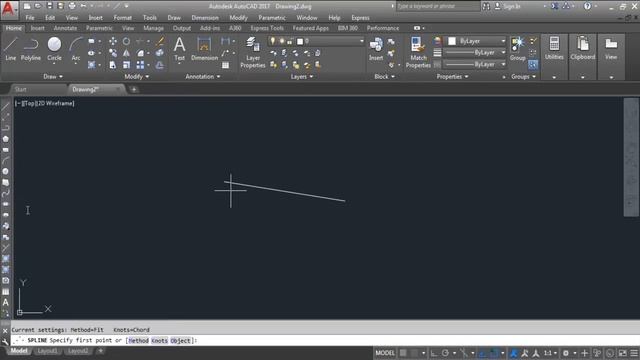Click the keyword search input field
The height and width of the screenshot is (360, 640).
pos(438,6)
